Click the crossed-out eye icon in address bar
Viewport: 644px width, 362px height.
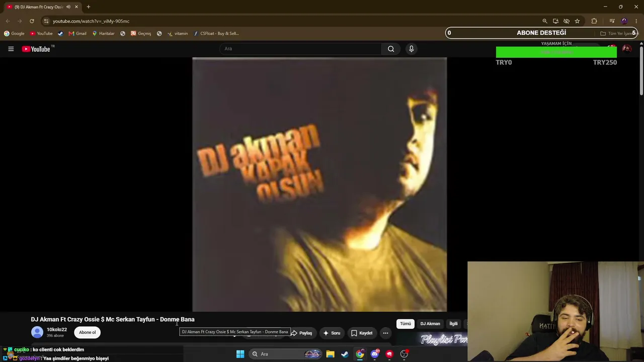[567, 21]
